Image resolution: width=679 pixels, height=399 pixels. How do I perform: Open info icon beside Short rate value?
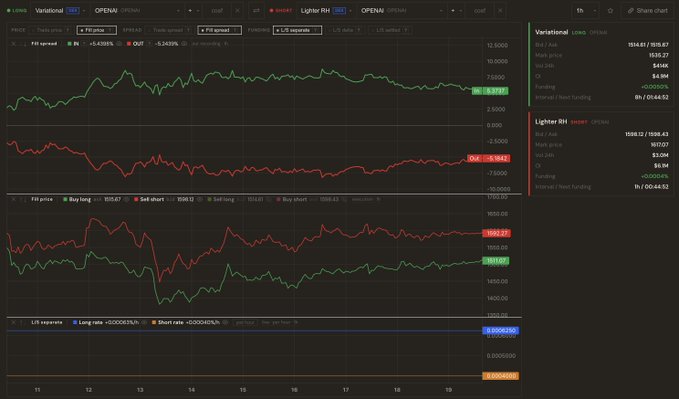pos(225,322)
